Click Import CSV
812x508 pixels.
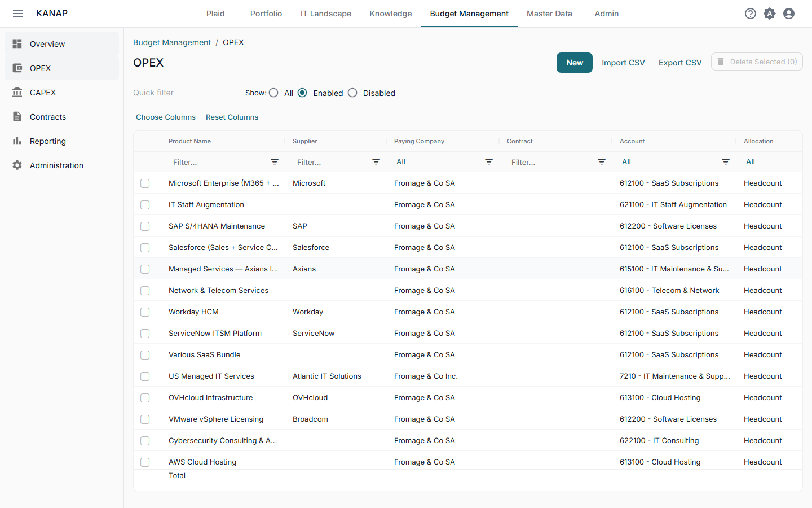pyautogui.click(x=623, y=63)
